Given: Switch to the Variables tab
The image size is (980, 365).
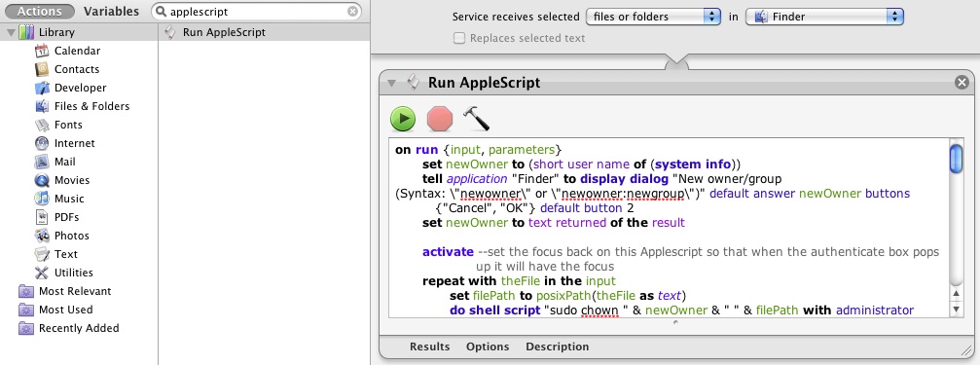Looking at the screenshot, I should [111, 12].
